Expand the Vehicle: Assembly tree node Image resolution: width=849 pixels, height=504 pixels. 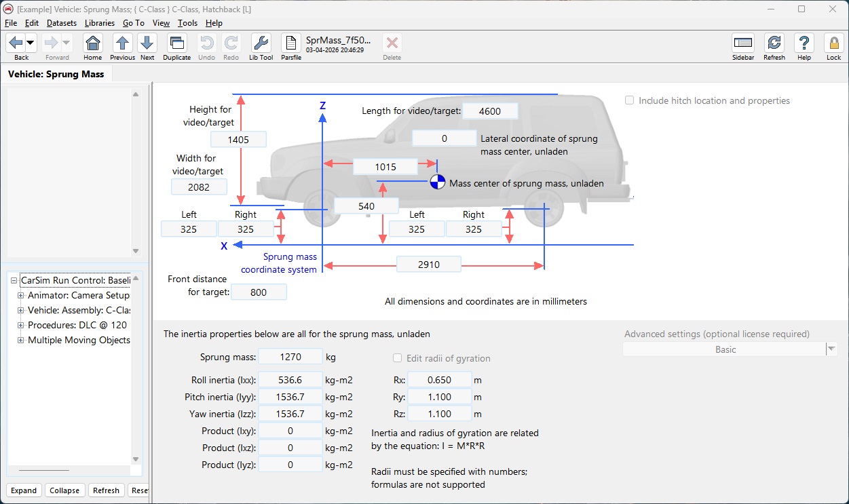coord(20,310)
